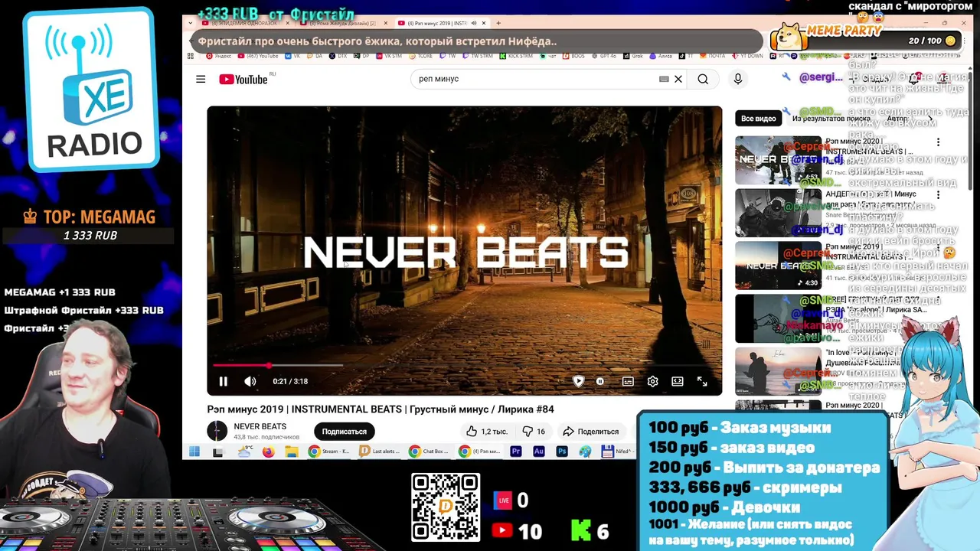Expand the tab search chevron at tab strip start
Image resolution: width=980 pixels, height=551 pixels.
click(192, 23)
